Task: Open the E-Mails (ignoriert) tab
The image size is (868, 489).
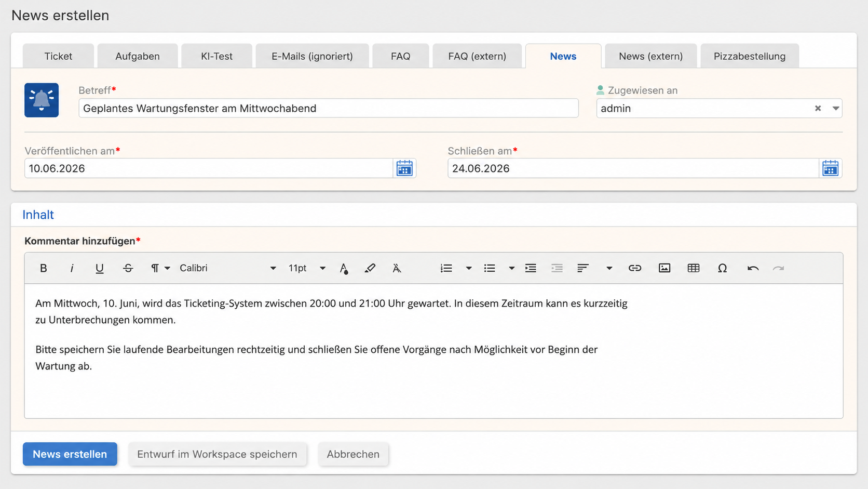Action: click(x=312, y=56)
